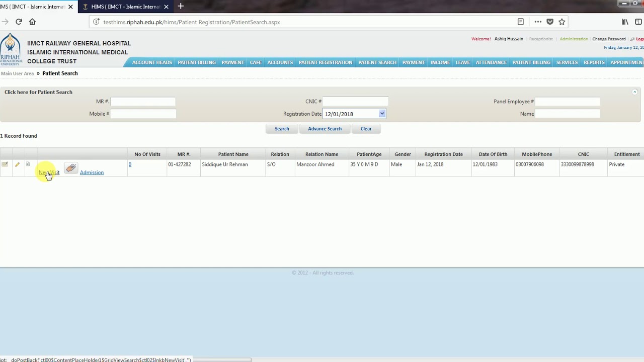
Task: Focus the Panel Employee # input field
Action: [x=567, y=102]
